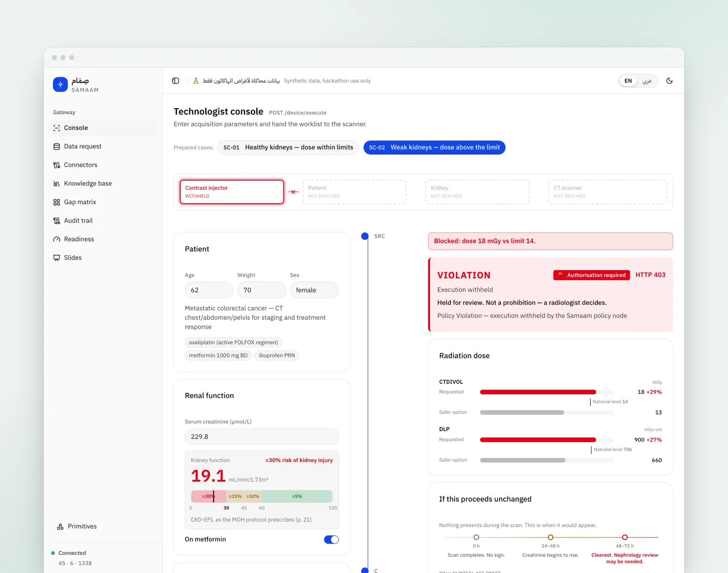The height and width of the screenshot is (573, 728).
Task: Click the Connectors icon in sidebar
Action: click(57, 165)
